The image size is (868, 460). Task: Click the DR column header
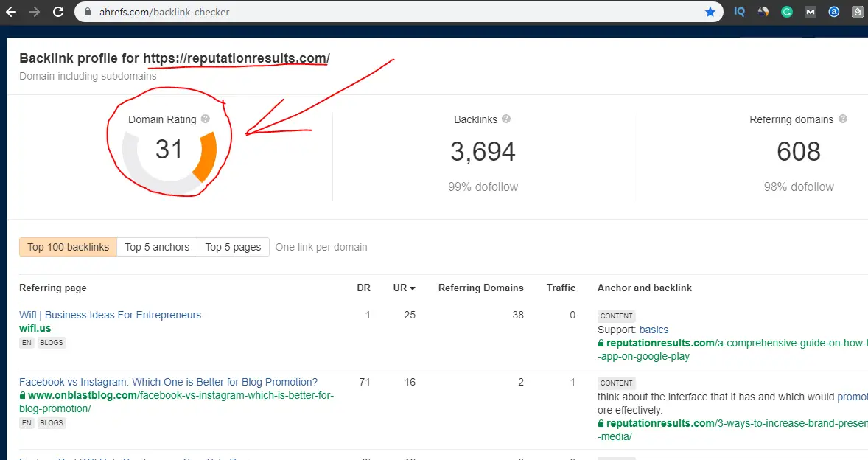(364, 287)
